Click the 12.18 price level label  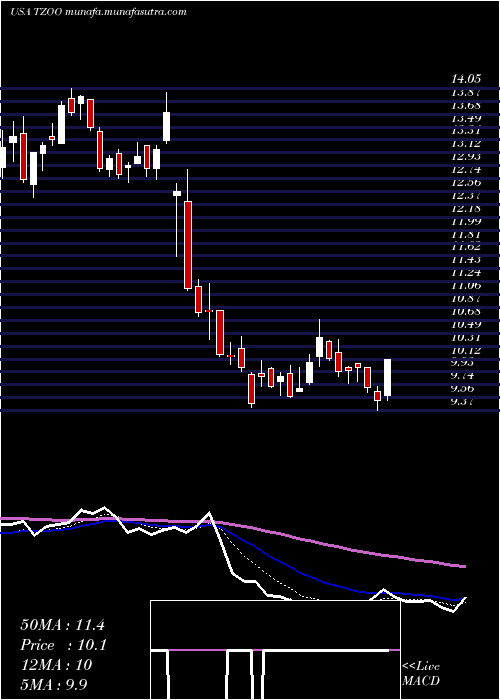point(466,208)
